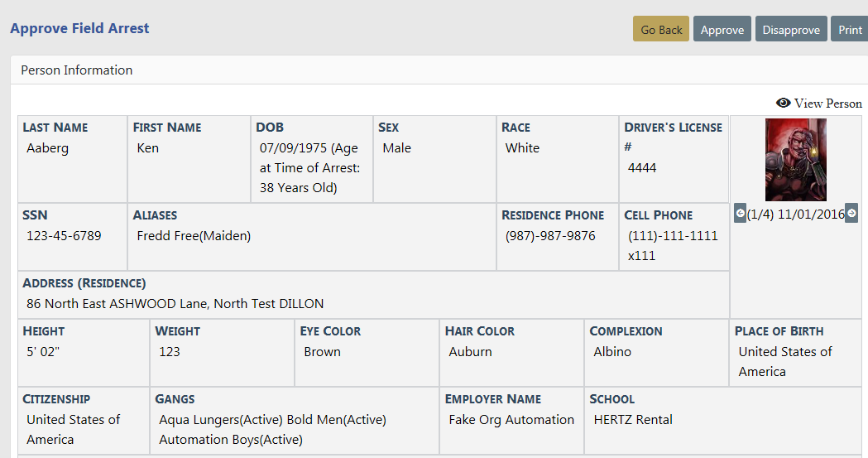Select the photo counter (1/4) 11/01/2016
The width and height of the screenshot is (868, 458).
tap(795, 215)
